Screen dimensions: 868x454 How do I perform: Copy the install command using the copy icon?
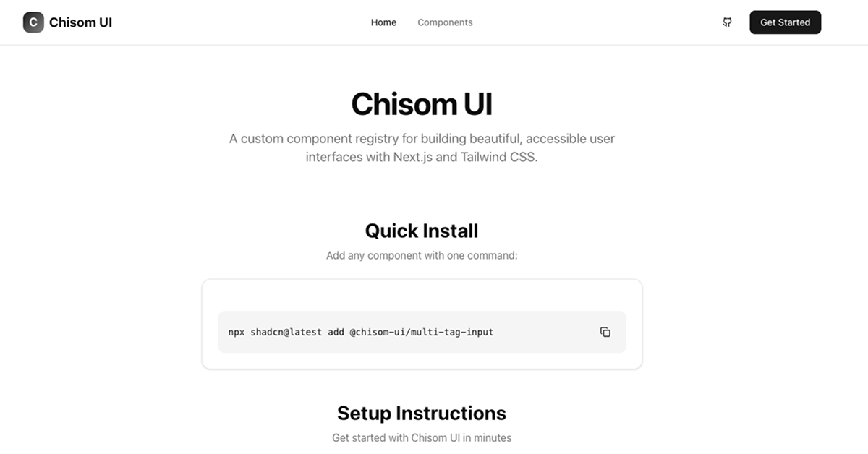click(x=605, y=331)
